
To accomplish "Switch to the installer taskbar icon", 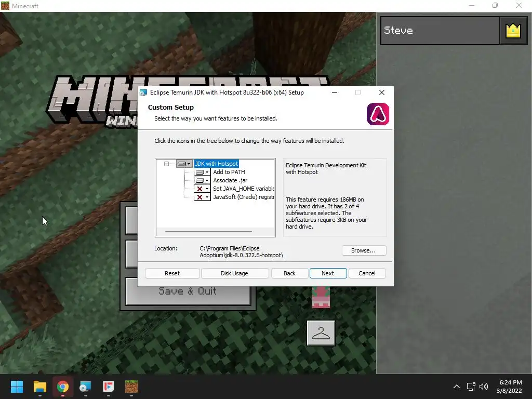I will tap(86, 387).
